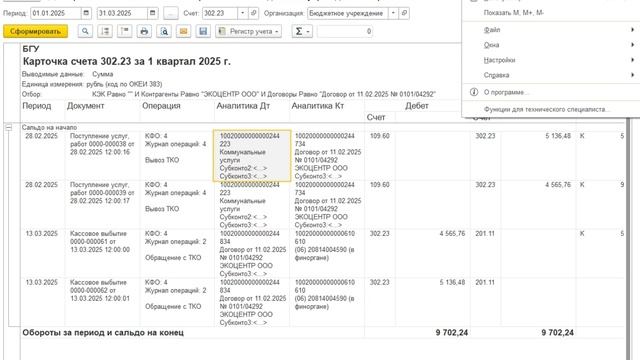Open the Регистр учета dropdown
Screen dimensions: 640x360
[248, 31]
